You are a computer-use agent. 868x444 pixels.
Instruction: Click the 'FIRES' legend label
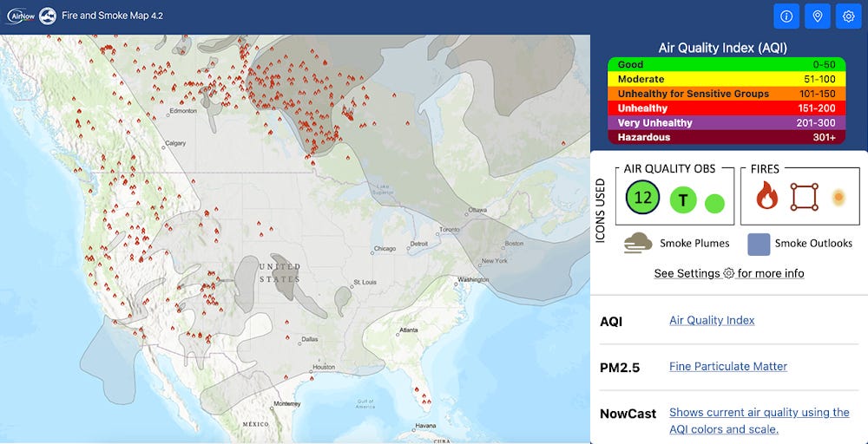point(765,169)
